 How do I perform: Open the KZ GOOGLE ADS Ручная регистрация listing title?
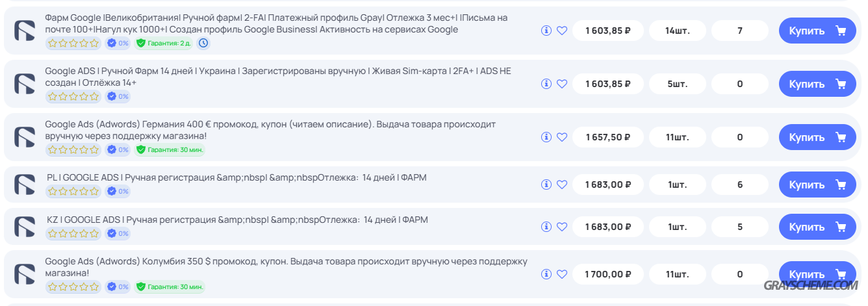pyautogui.click(x=237, y=220)
